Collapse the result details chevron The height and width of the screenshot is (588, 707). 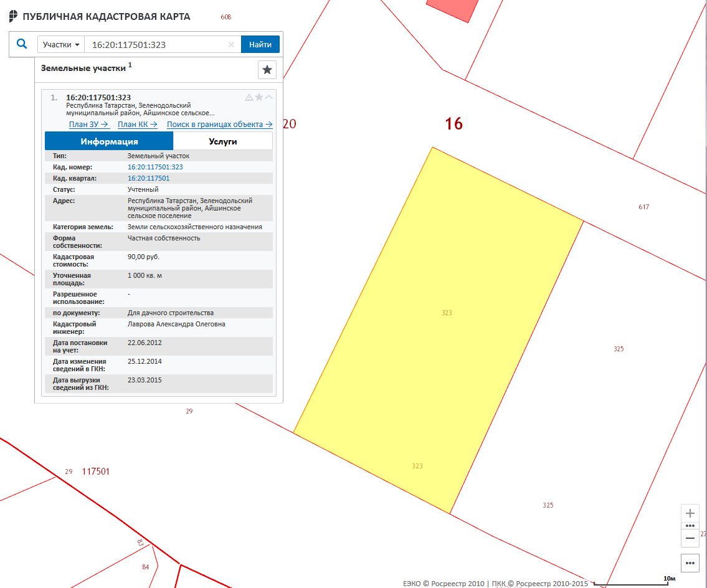pyautogui.click(x=269, y=97)
